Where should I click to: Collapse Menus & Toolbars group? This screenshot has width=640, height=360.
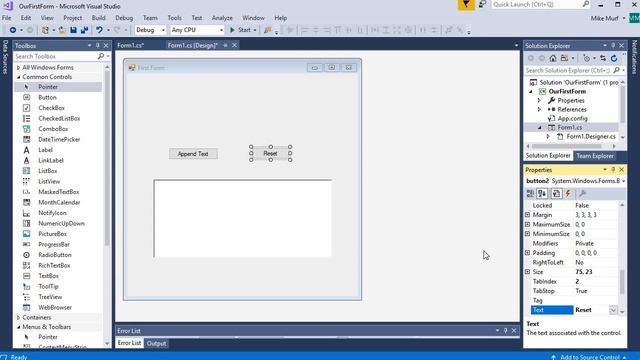18,327
